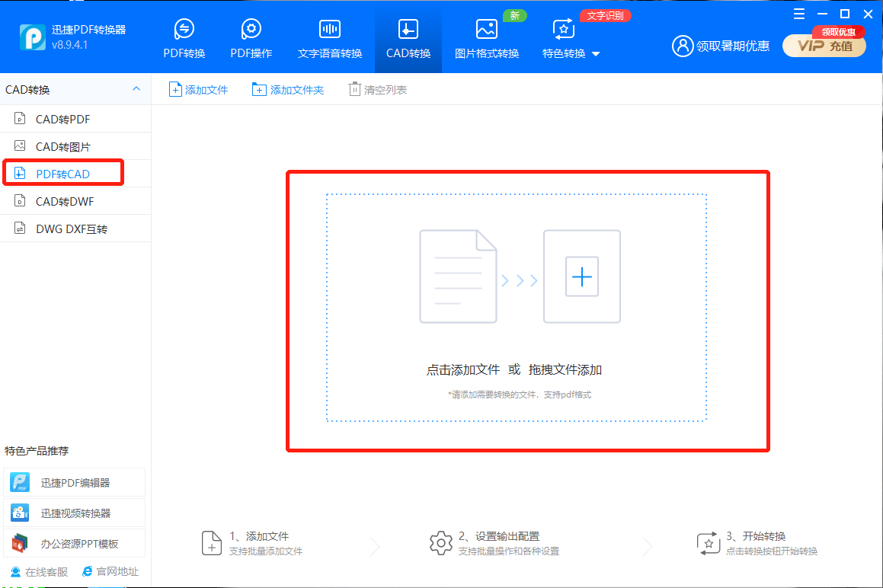Click the 设置输出配置 gear icon
Image resolution: width=883 pixels, height=588 pixels.
(441, 543)
